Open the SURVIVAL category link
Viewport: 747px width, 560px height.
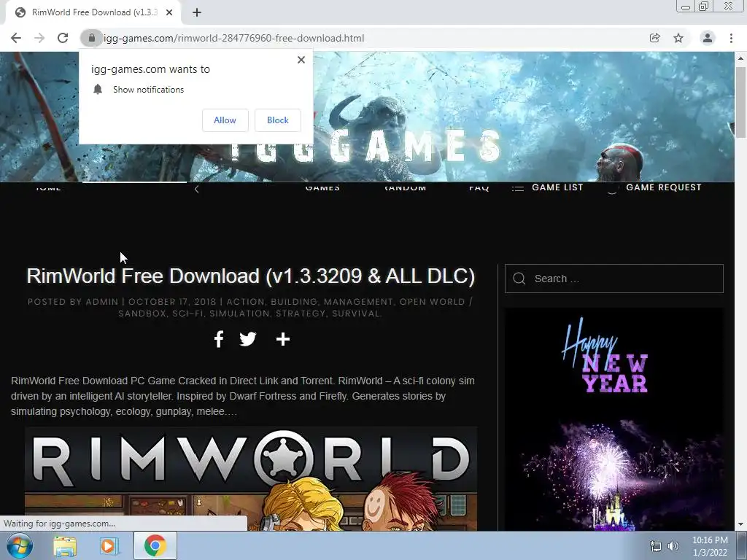(356, 314)
